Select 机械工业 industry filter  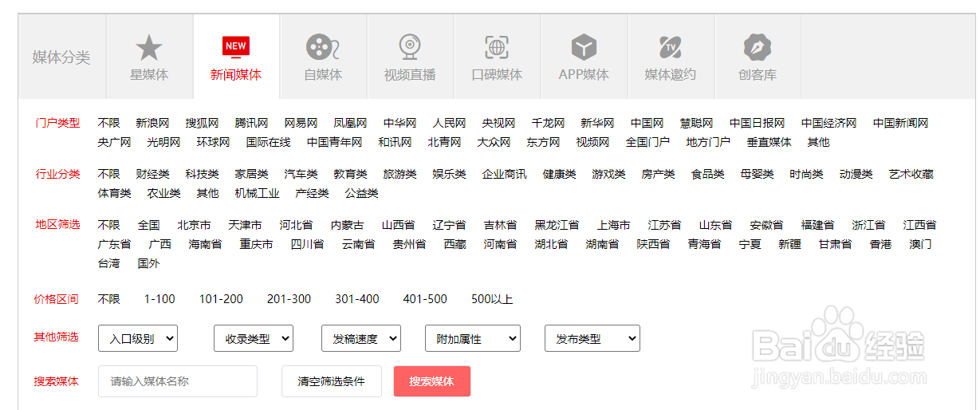(x=257, y=193)
